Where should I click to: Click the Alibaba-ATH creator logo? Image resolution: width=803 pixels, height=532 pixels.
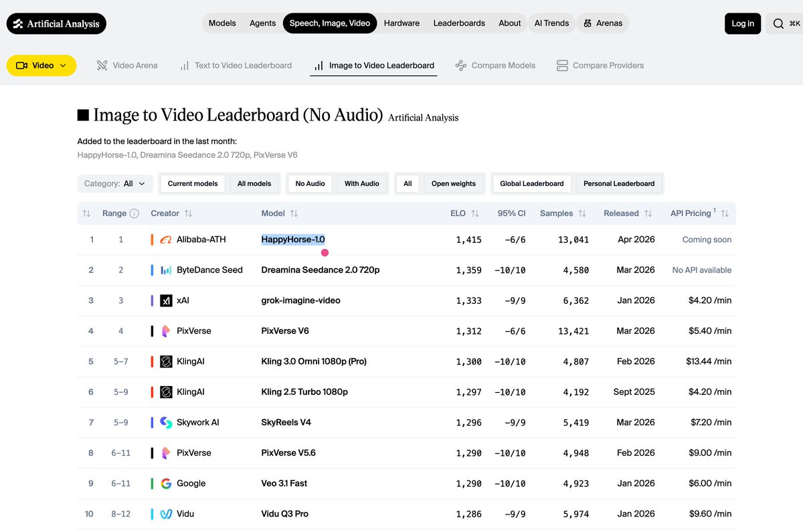pyautogui.click(x=166, y=240)
